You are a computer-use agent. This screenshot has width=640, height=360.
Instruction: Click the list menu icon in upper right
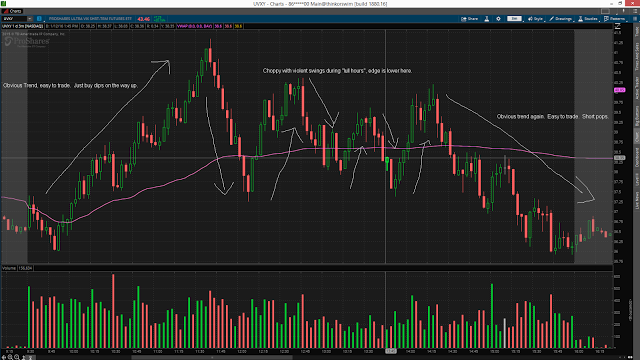click(635, 11)
